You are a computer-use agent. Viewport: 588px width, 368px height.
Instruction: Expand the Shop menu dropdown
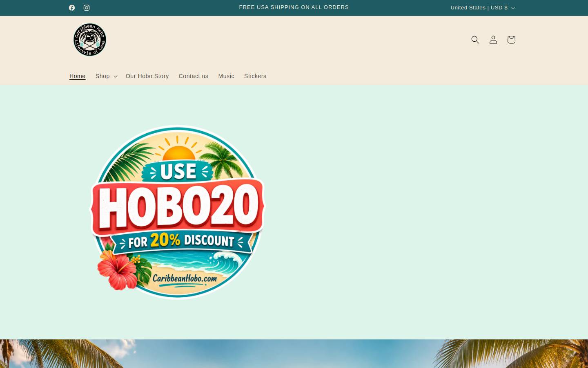106,76
